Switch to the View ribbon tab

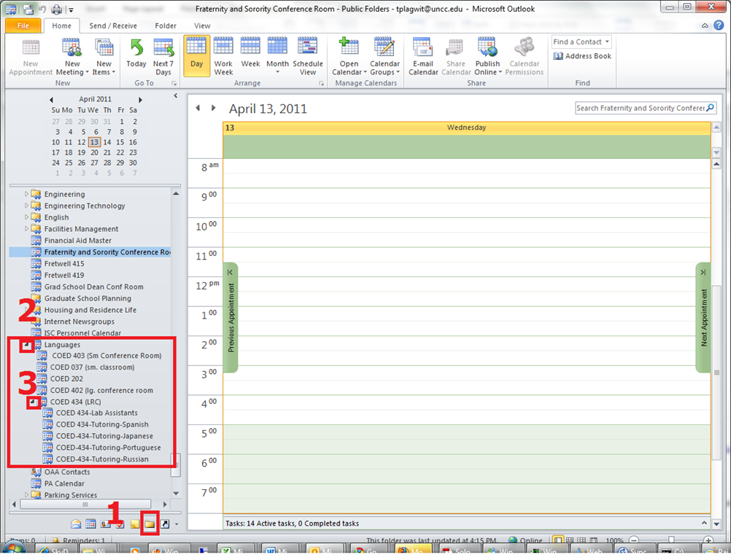click(202, 26)
